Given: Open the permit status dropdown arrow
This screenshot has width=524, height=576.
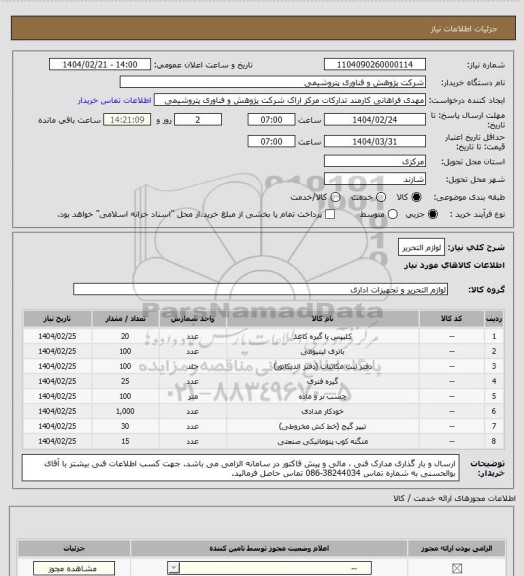Looking at the screenshot, I should [174, 568].
